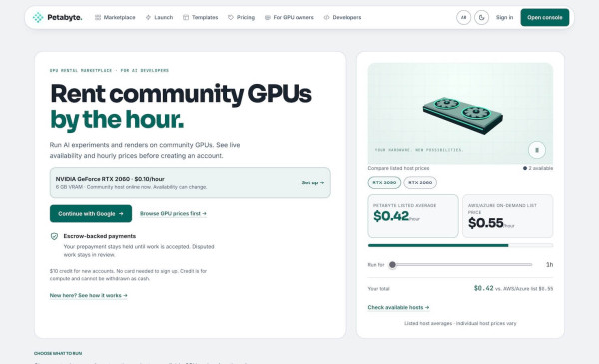Click the text size round icon button

(x=464, y=17)
